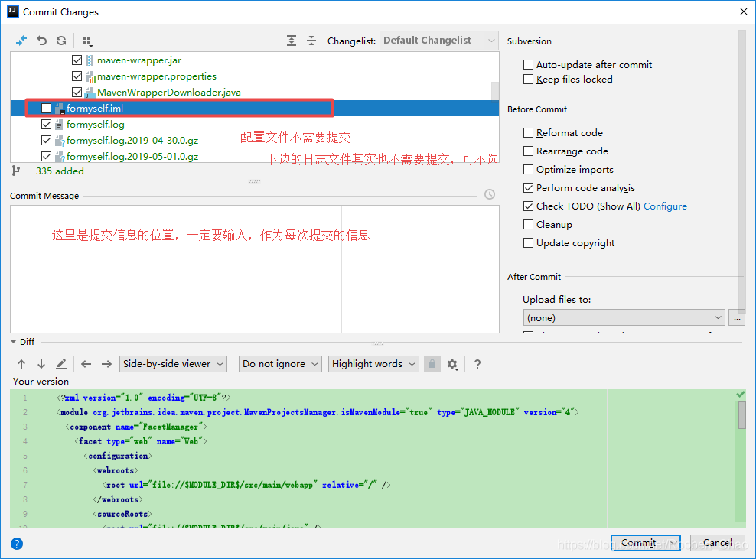
Task: Click the Show Diff arrows icon
Action: (x=21, y=41)
